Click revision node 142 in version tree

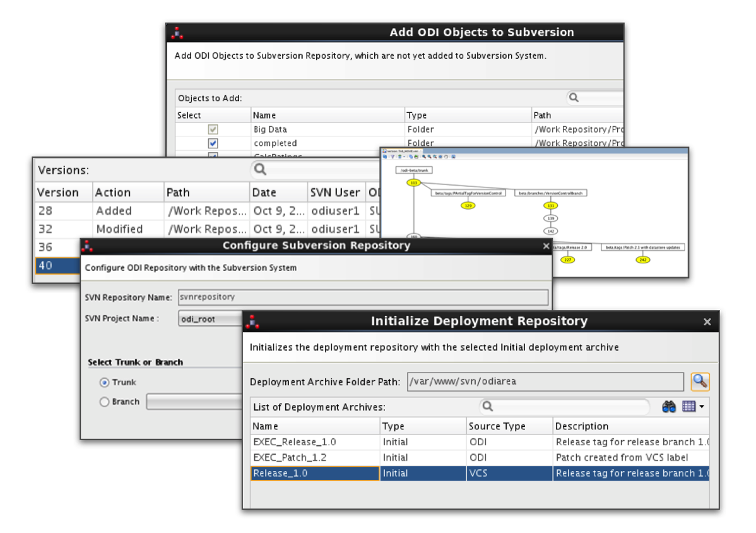pos(551,231)
